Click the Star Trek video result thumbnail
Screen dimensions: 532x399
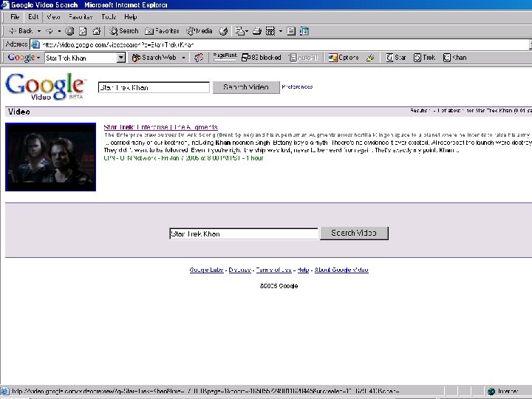point(50,157)
